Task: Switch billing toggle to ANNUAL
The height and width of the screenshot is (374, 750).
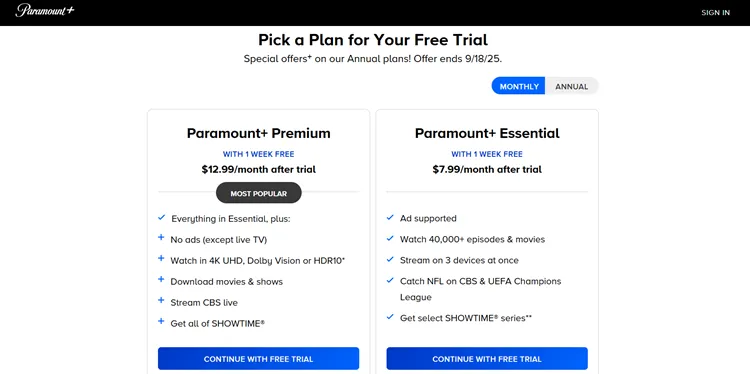Action: click(x=572, y=87)
